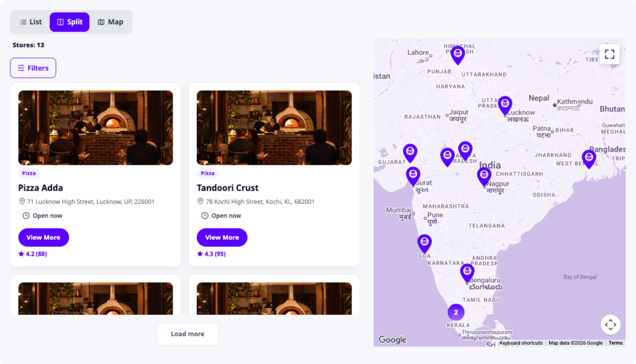Viewport: 636px width, 364px height.
Task: Click Tandoori Crust store name
Action: point(227,188)
